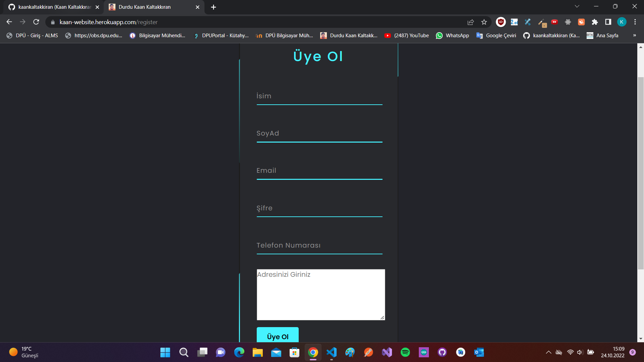Image resolution: width=644 pixels, height=362 pixels.
Task: Open the browser tab list dropdown arrow
Action: pos(577,6)
